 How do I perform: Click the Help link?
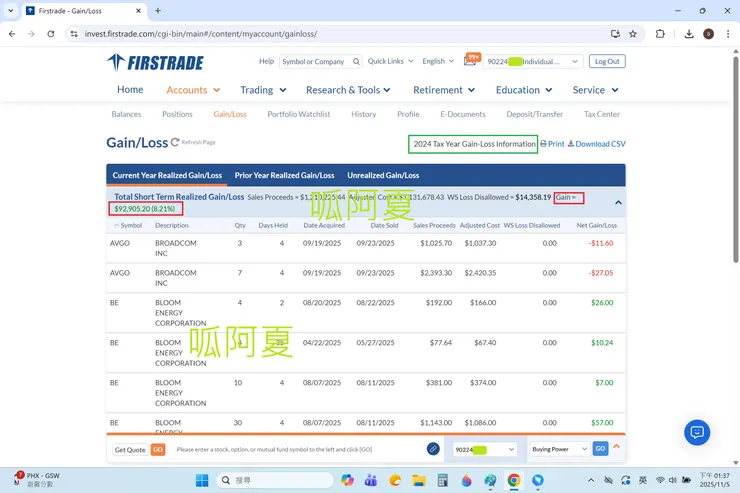tap(266, 61)
